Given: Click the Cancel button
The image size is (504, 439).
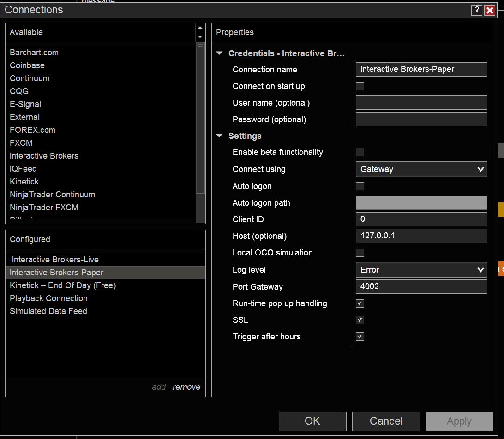Looking at the screenshot, I should 386,421.
